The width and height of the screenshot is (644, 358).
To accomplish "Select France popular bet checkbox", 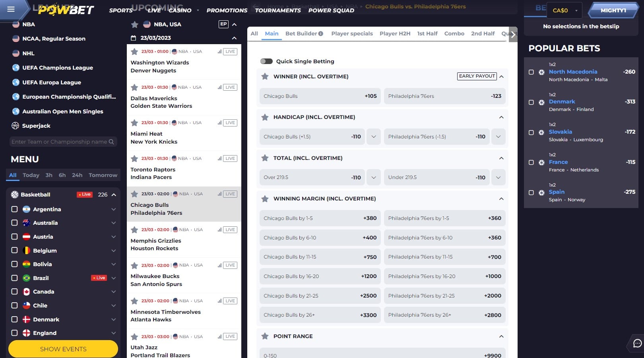I will pyautogui.click(x=531, y=162).
